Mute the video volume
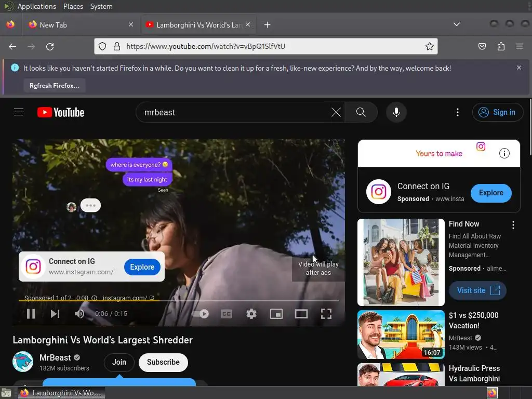Viewport: 532px width, 399px height. 79,314
